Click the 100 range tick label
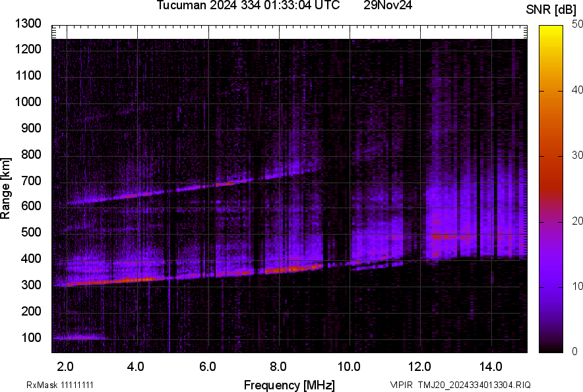Screen dimensions: 583x392 coord(33,338)
